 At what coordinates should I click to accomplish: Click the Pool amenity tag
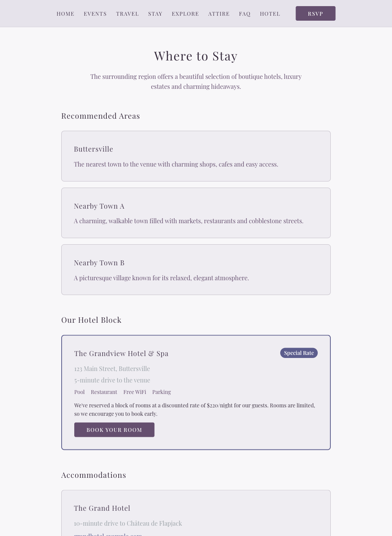pyautogui.click(x=80, y=392)
